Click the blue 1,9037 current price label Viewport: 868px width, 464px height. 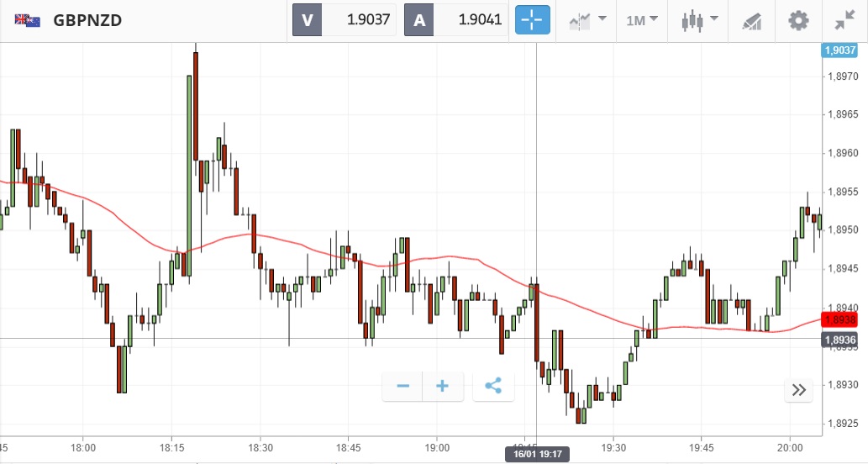[840, 50]
